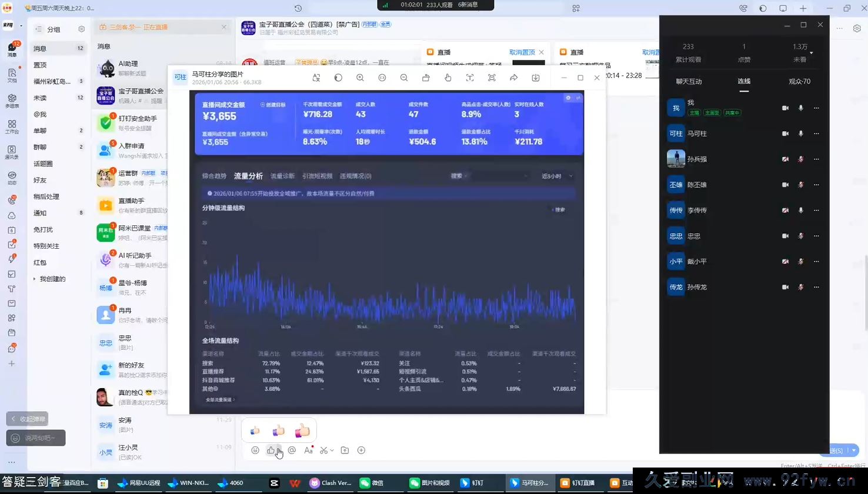Extract text from the image

click(x=470, y=78)
